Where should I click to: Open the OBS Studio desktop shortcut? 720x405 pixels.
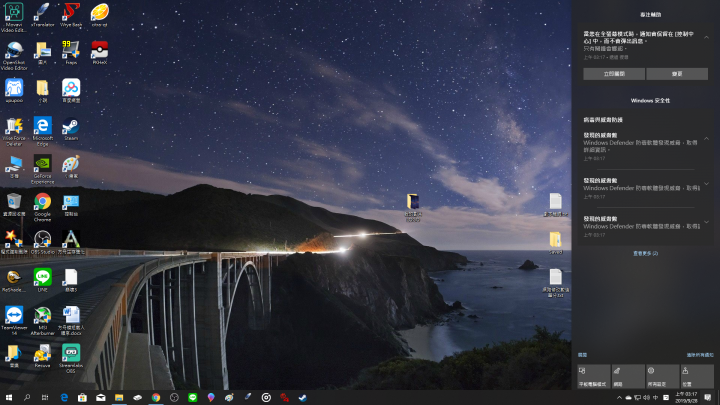[x=42, y=242]
